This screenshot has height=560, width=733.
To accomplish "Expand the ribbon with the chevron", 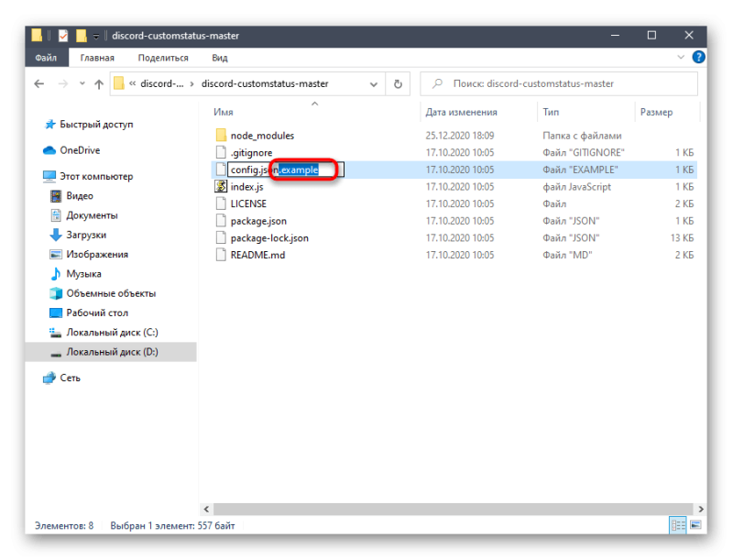I will coord(681,57).
